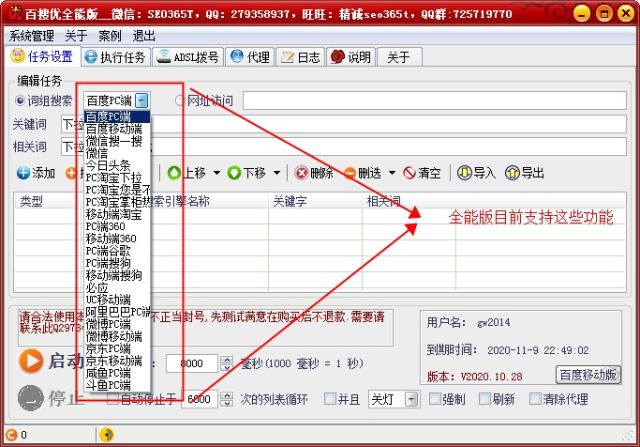Choose 京东移动端 in the dropdown list
This screenshot has height=447, width=640.
click(x=117, y=361)
